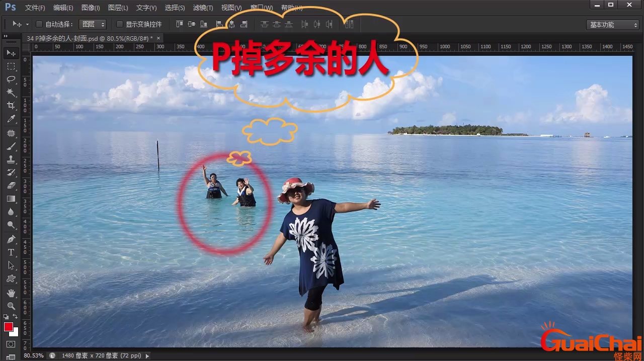
Task: Click align bottom edges icon
Action: click(x=204, y=24)
